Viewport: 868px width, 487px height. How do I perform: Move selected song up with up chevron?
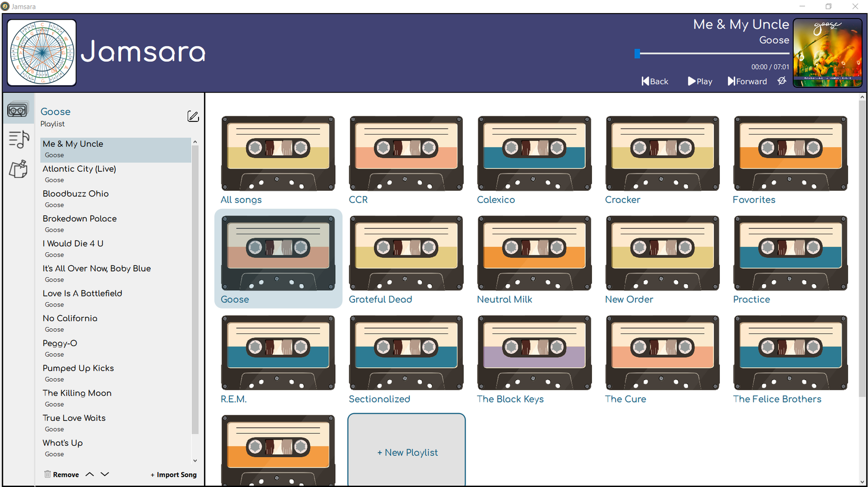coord(90,475)
